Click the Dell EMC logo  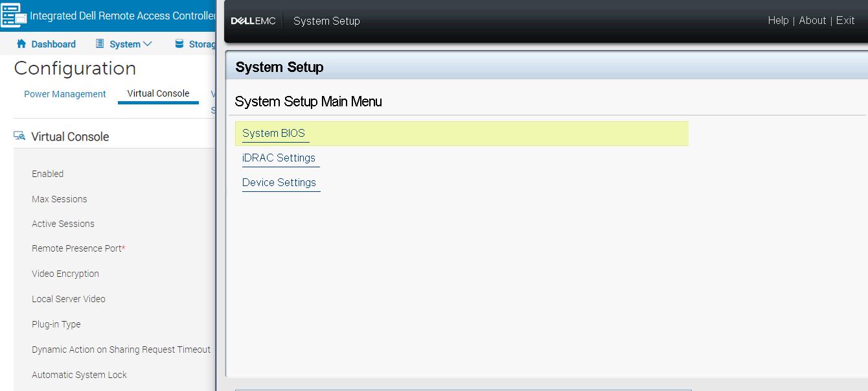click(253, 21)
